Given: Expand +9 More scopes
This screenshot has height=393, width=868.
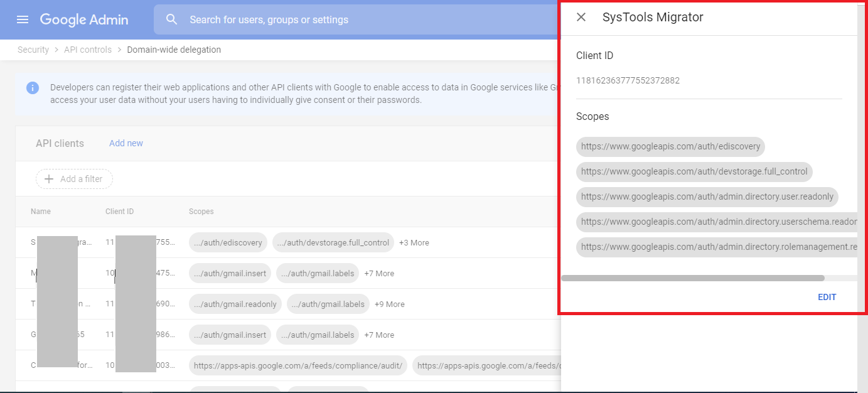Looking at the screenshot, I should pos(390,304).
